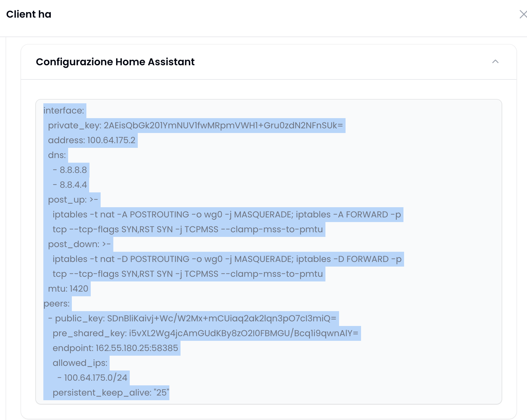Click the iptables -A POSTROUTING line
This screenshot has width=527, height=420.
[x=227, y=214]
